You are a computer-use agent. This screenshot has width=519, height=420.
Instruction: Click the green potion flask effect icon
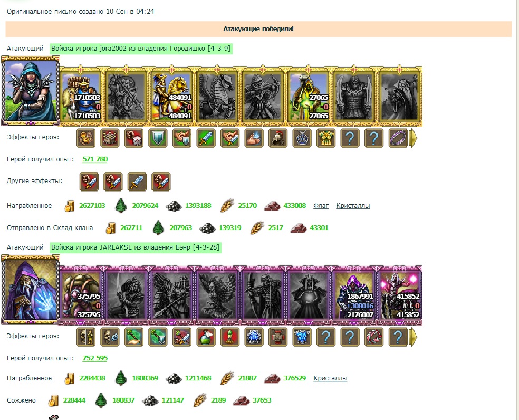[x=206, y=337]
